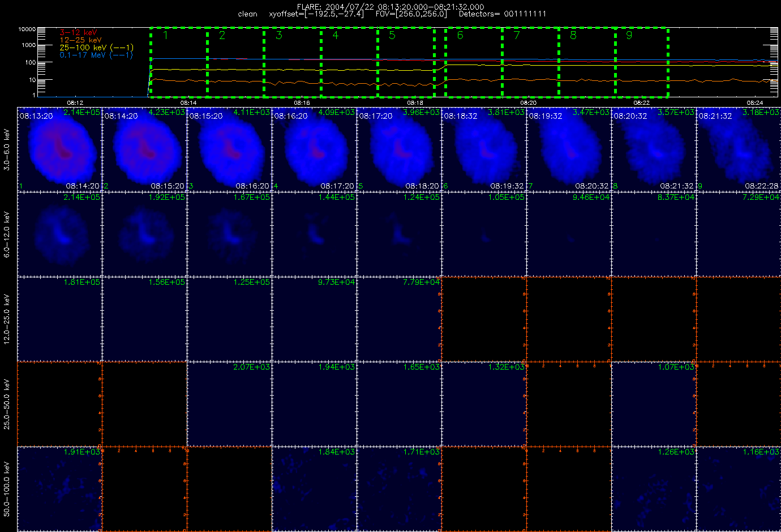
Task: Open the 3.0-6.0 keV image starting 08:15:20
Action: click(229, 149)
